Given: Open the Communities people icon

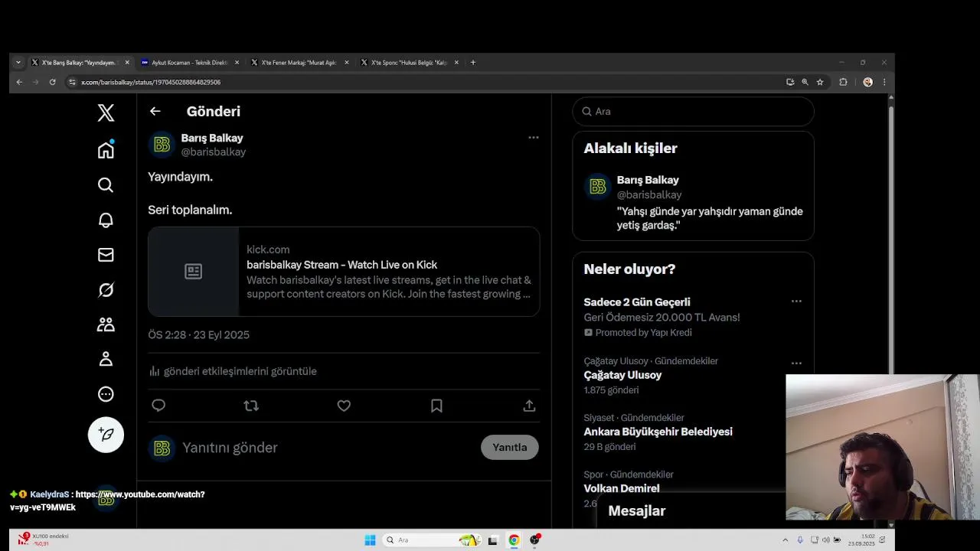Looking at the screenshot, I should coord(106,324).
